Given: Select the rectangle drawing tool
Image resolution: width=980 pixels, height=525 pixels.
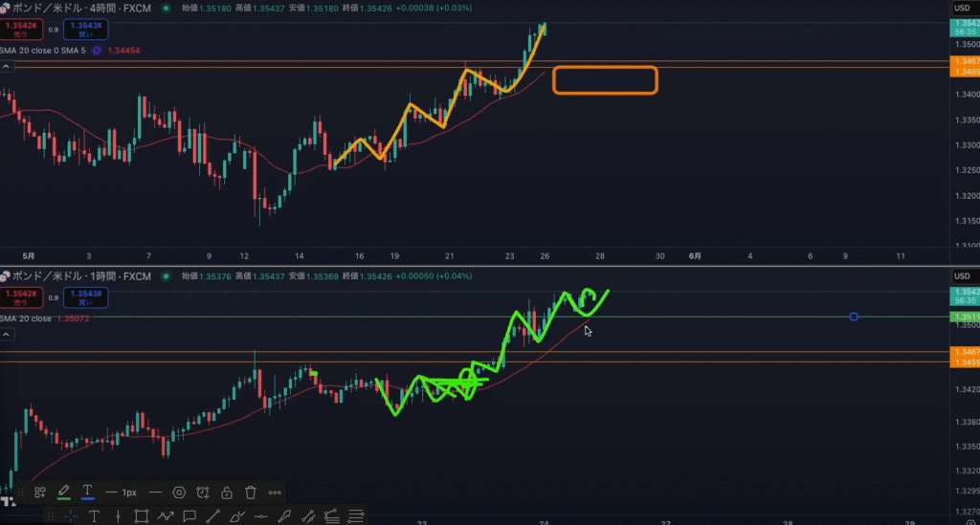Looking at the screenshot, I should (142, 516).
